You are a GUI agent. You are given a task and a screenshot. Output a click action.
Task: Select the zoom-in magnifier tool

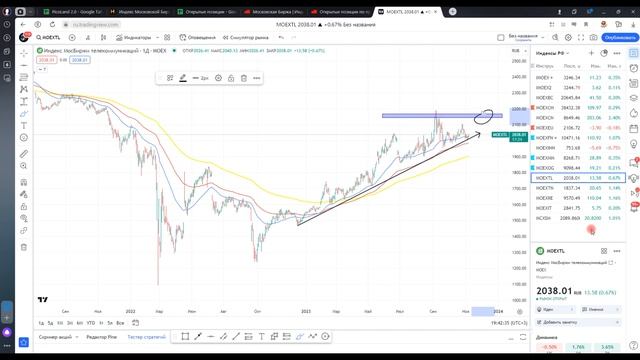pos(24,166)
